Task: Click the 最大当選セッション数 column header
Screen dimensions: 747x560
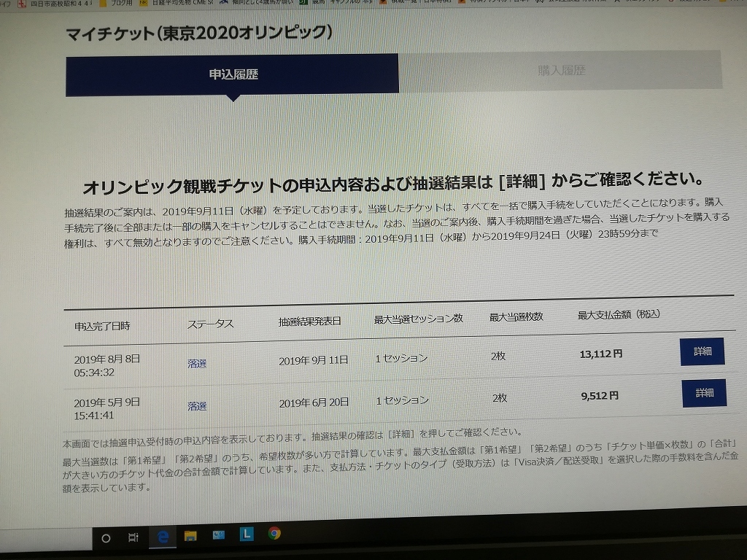Action: (418, 319)
